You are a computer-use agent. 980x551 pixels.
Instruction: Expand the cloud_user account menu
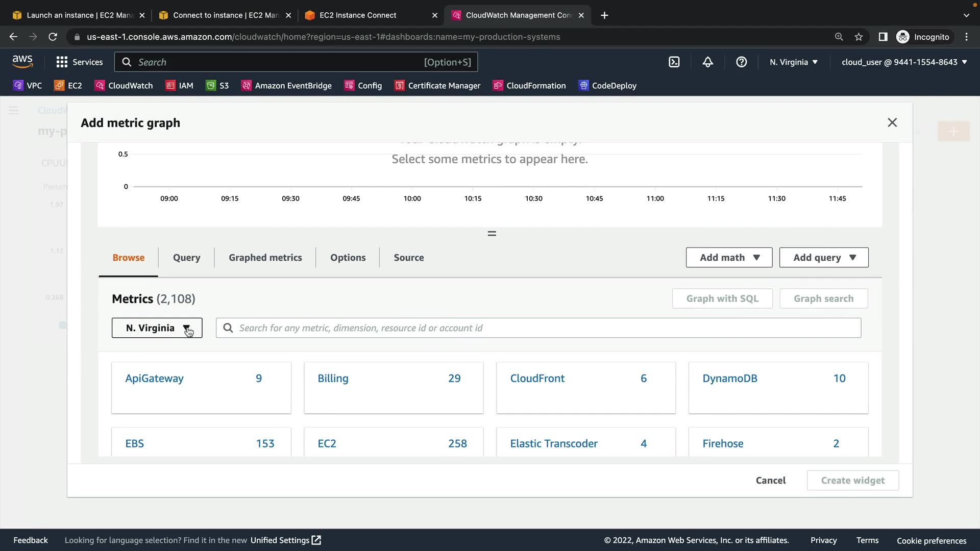coord(904,62)
